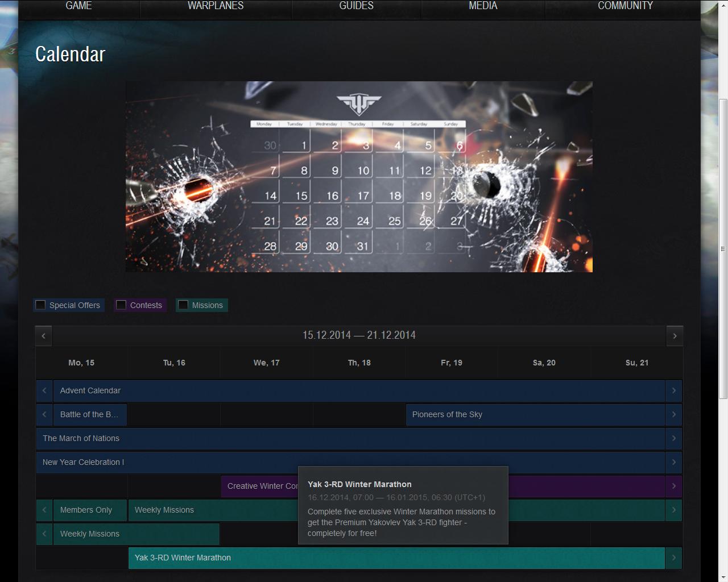This screenshot has width=728, height=582.
Task: Toggle the Special Offers checkbox
Action: (x=40, y=305)
